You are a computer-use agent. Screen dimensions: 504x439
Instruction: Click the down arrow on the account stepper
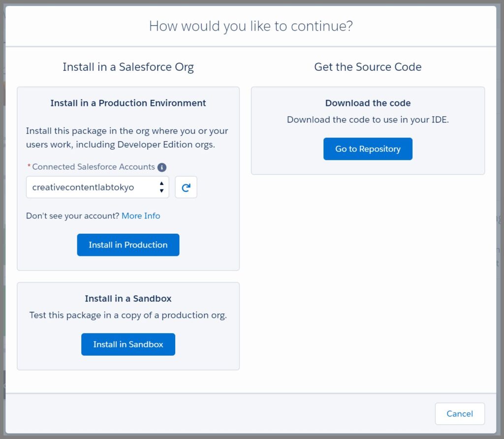[161, 190]
